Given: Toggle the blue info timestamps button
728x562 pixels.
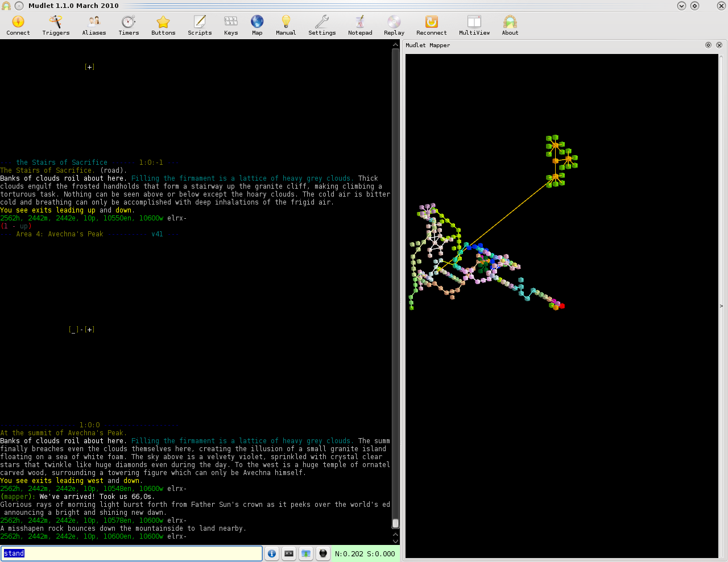Looking at the screenshot, I should (272, 553).
